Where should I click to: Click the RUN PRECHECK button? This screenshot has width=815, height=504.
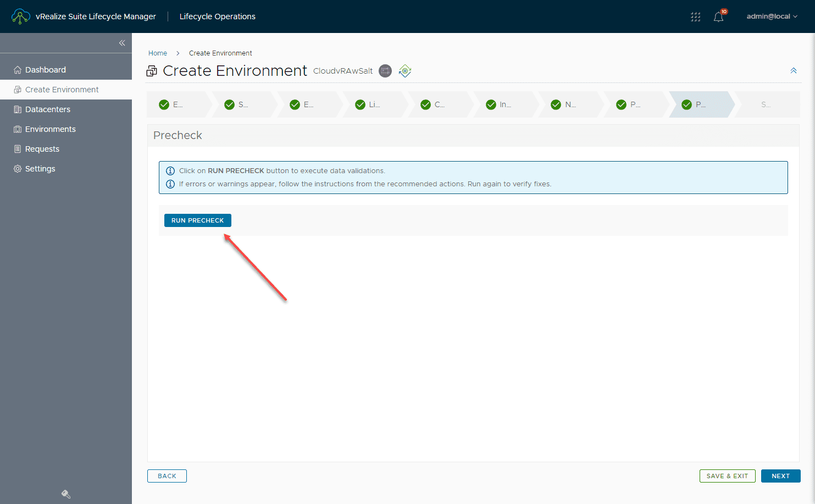[197, 220]
